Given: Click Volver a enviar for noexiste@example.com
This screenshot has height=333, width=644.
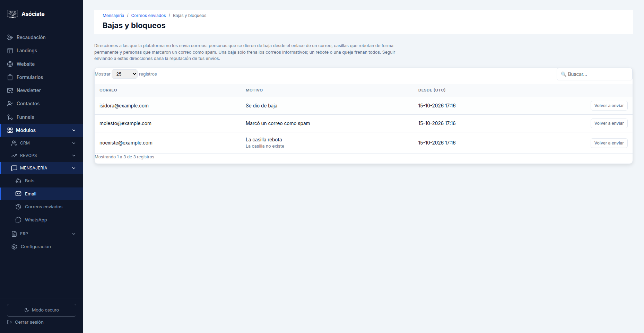Looking at the screenshot, I should (x=609, y=143).
